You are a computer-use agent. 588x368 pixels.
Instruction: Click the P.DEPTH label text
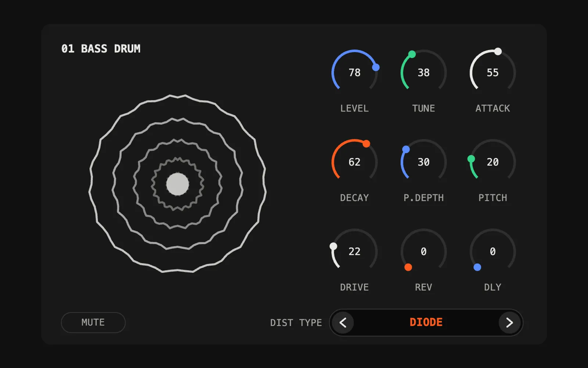pyautogui.click(x=423, y=198)
